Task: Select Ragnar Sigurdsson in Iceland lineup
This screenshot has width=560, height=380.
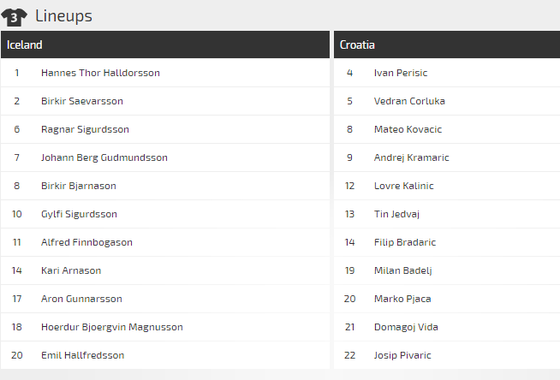Action: tap(85, 129)
